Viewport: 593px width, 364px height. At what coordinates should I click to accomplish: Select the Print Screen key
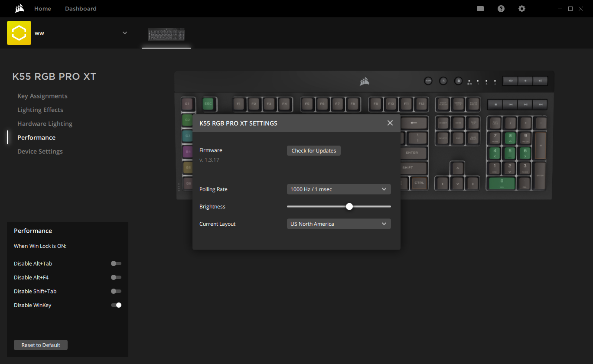[443, 104]
